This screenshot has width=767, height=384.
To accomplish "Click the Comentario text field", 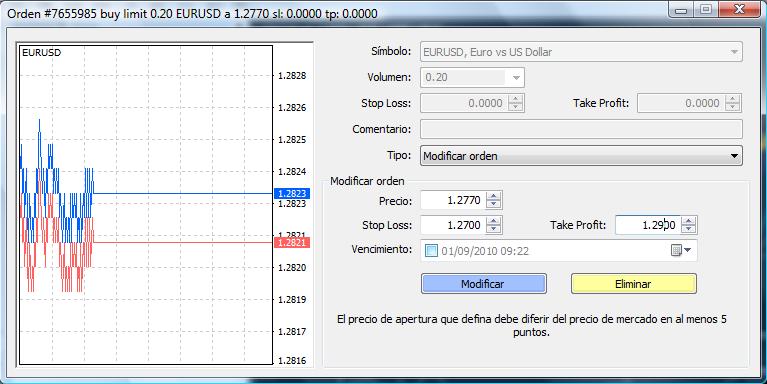I will [x=581, y=129].
